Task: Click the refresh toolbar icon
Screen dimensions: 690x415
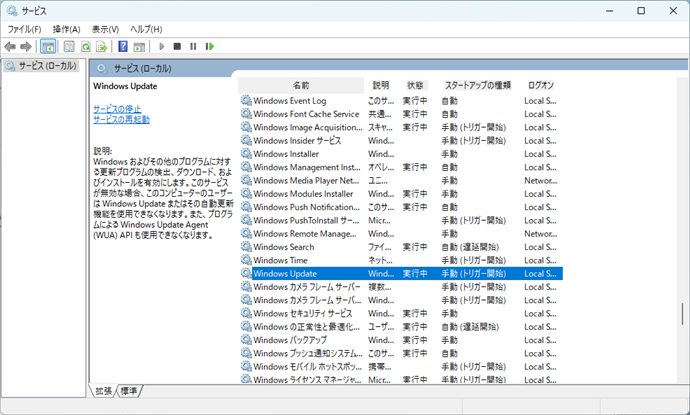Action: [x=87, y=46]
